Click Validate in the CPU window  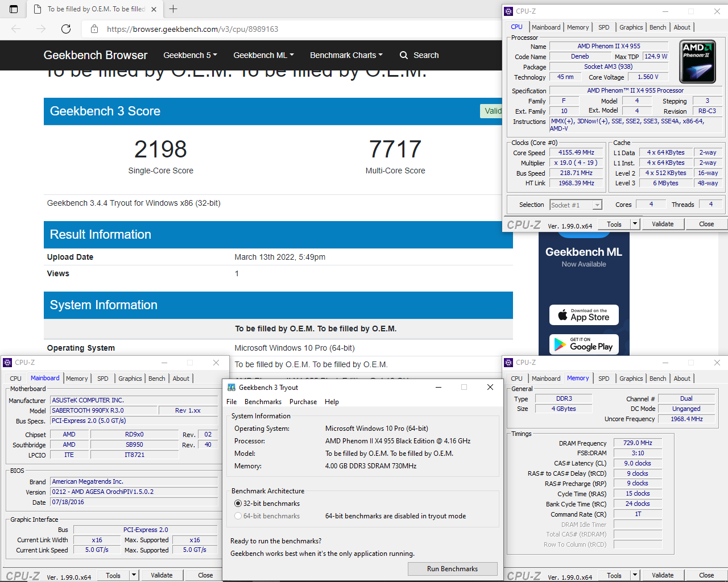coord(663,224)
